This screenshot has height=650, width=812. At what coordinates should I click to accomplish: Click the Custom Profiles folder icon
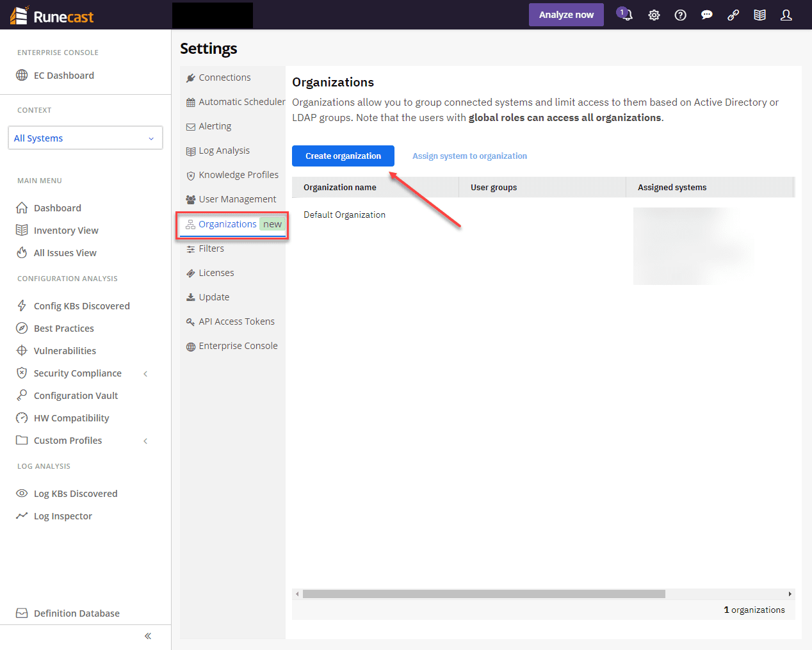pos(22,440)
